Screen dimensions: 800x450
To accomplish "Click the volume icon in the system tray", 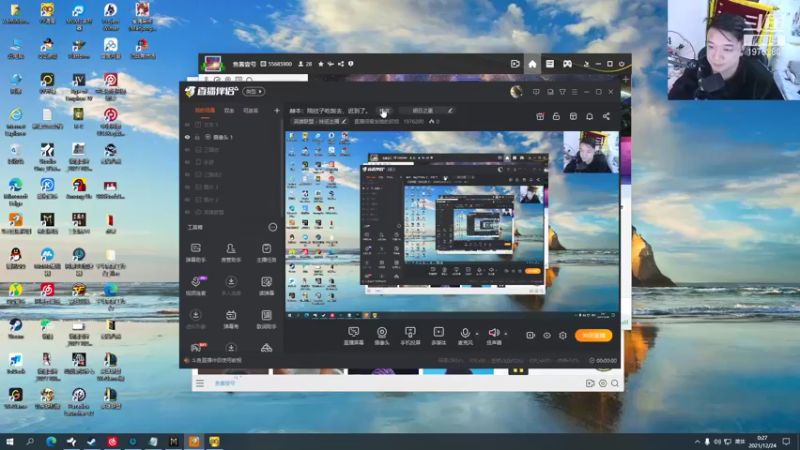I will click(717, 442).
